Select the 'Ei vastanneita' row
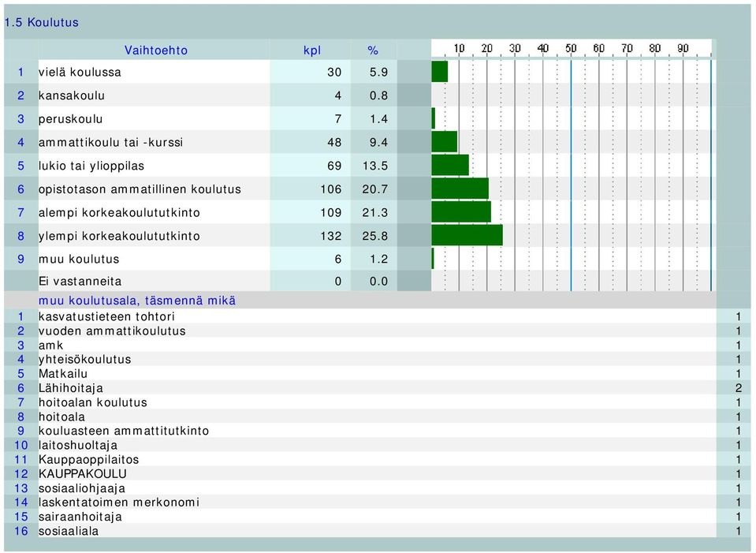 point(360,282)
